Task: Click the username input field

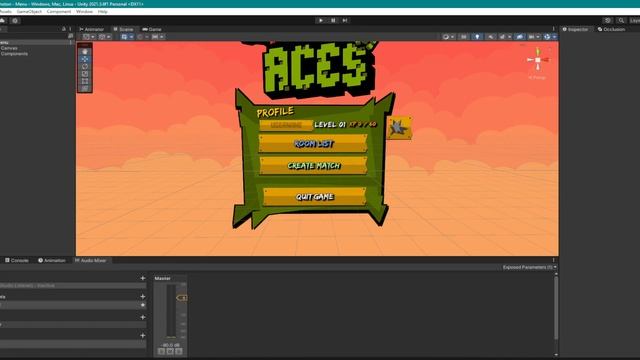Action: (286, 125)
